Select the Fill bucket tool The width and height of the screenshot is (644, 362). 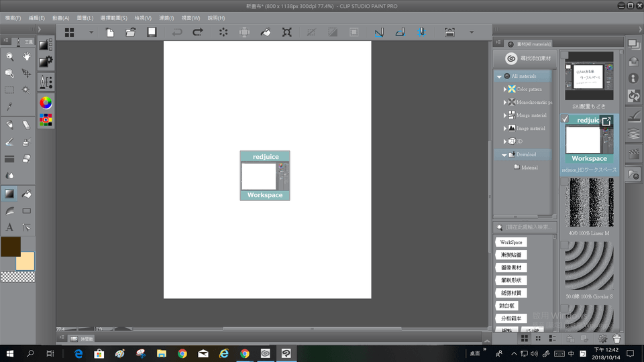coord(27,194)
